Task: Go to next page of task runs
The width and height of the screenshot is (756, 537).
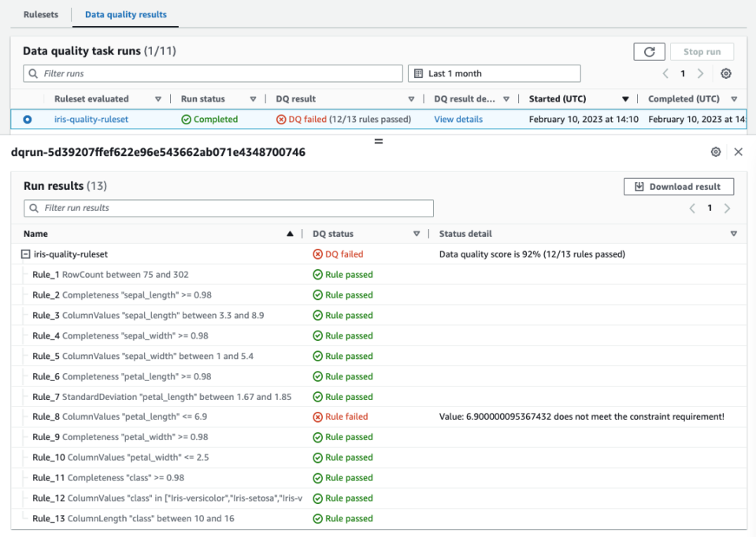Action: (701, 73)
